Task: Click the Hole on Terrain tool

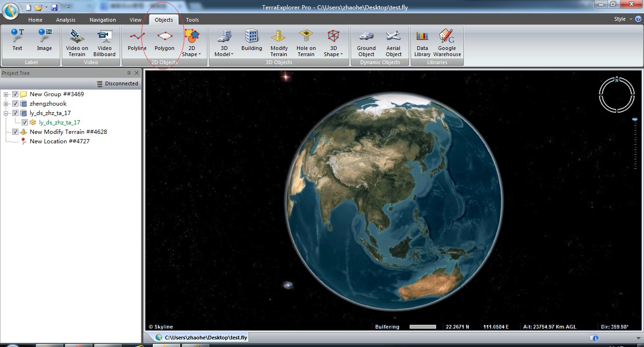Action: click(x=306, y=42)
